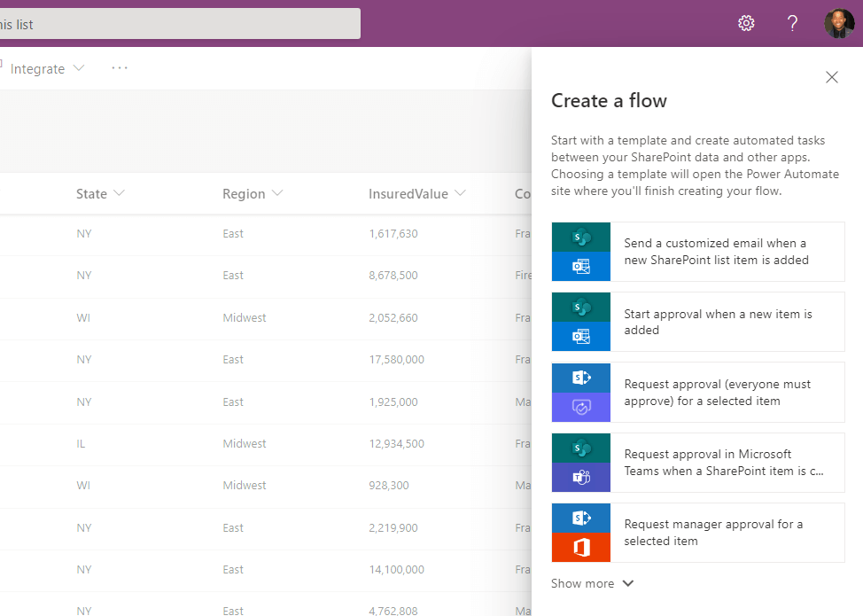Click the State column header text
The image size is (863, 616).
(x=91, y=194)
